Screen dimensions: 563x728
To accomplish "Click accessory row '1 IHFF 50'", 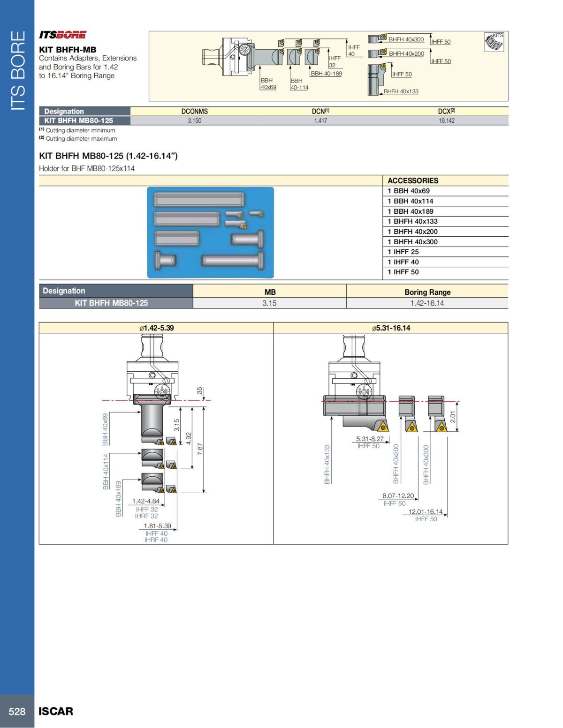I will 446,272.
